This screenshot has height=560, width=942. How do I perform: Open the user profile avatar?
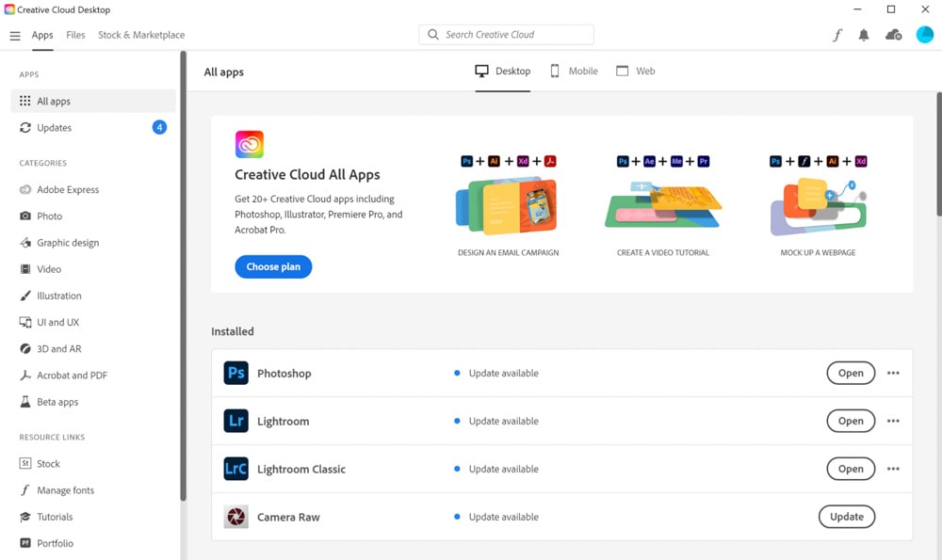[x=925, y=35]
